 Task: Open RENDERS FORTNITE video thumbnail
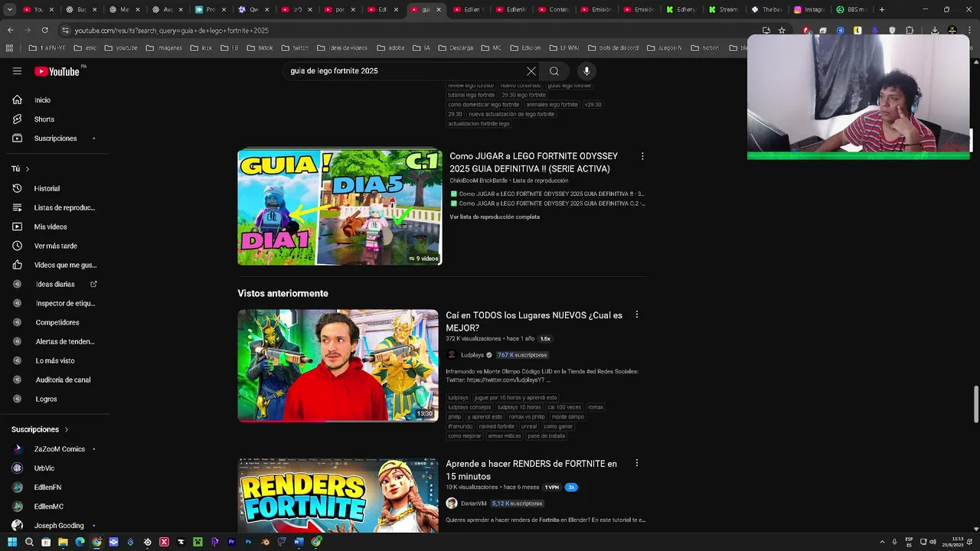pos(338,496)
